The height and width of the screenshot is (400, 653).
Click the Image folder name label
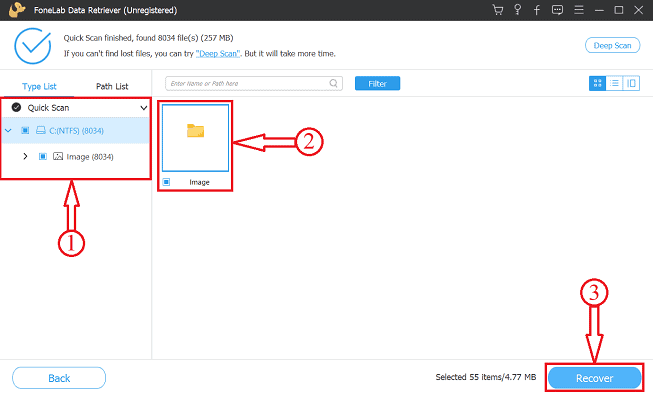[199, 182]
